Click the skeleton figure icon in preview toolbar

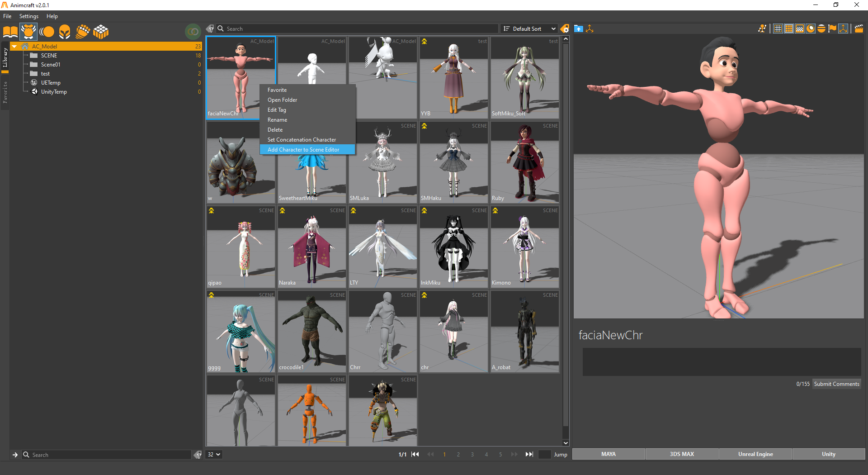762,28
